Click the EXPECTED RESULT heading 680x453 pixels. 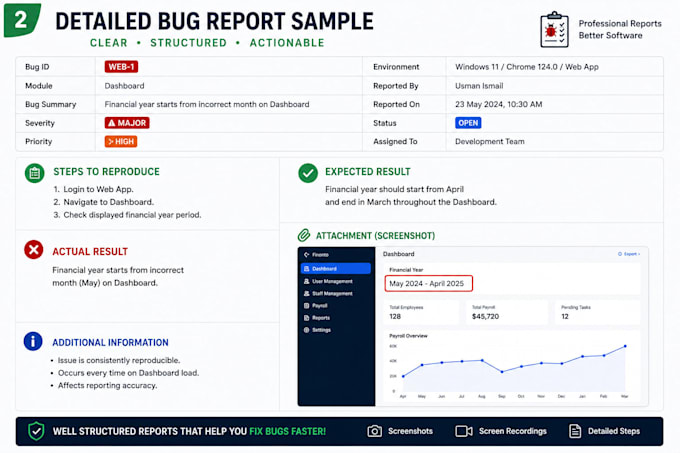(x=368, y=172)
